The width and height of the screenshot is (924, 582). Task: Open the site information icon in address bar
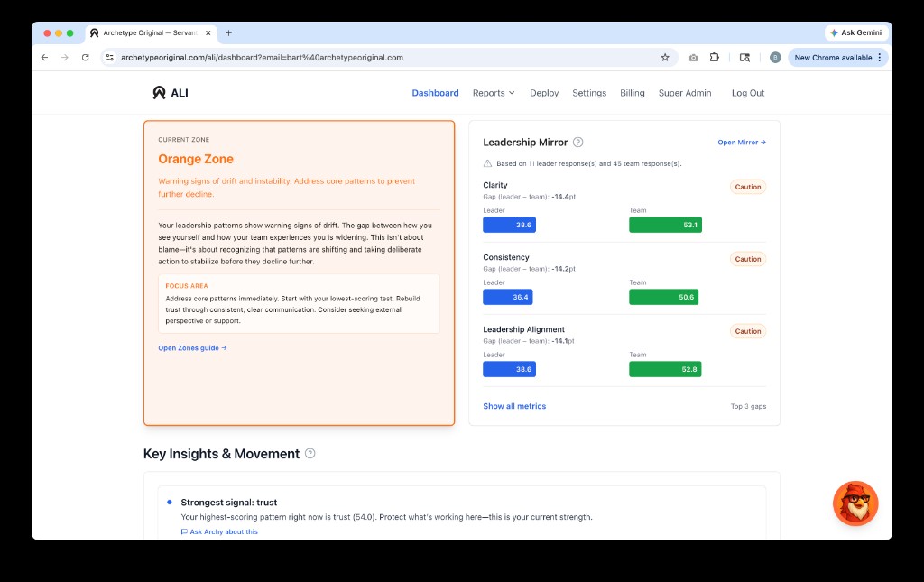[109, 57]
